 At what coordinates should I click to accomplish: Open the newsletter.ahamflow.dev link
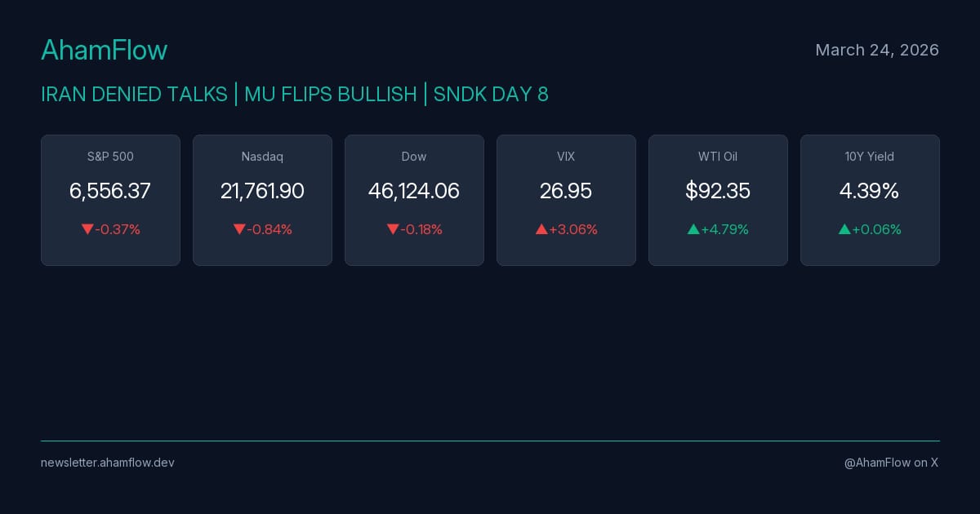tap(108, 463)
